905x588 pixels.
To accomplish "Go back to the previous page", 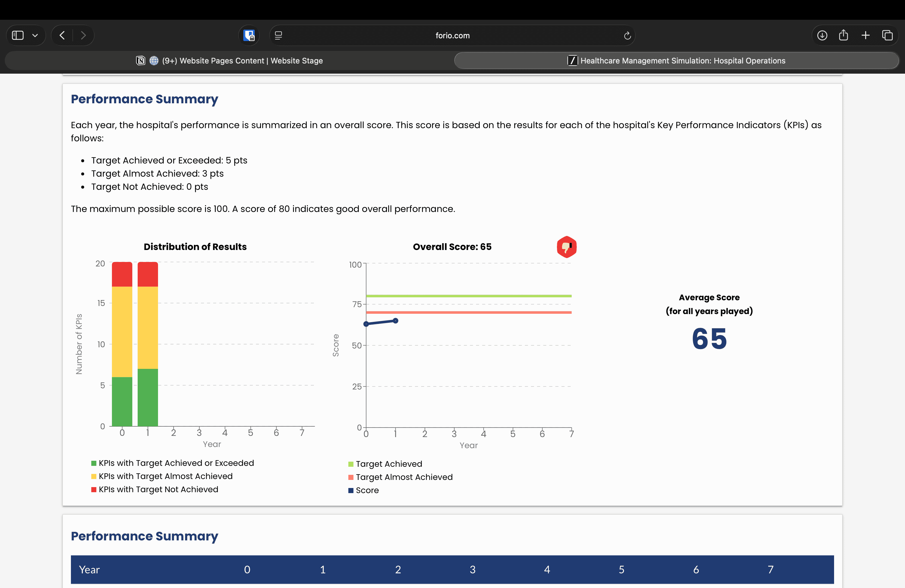I will click(62, 35).
